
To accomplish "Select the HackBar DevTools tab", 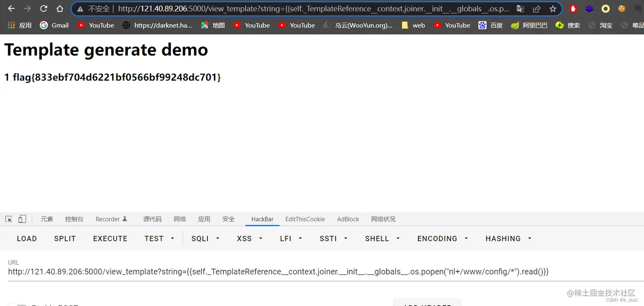I will click(x=262, y=219).
